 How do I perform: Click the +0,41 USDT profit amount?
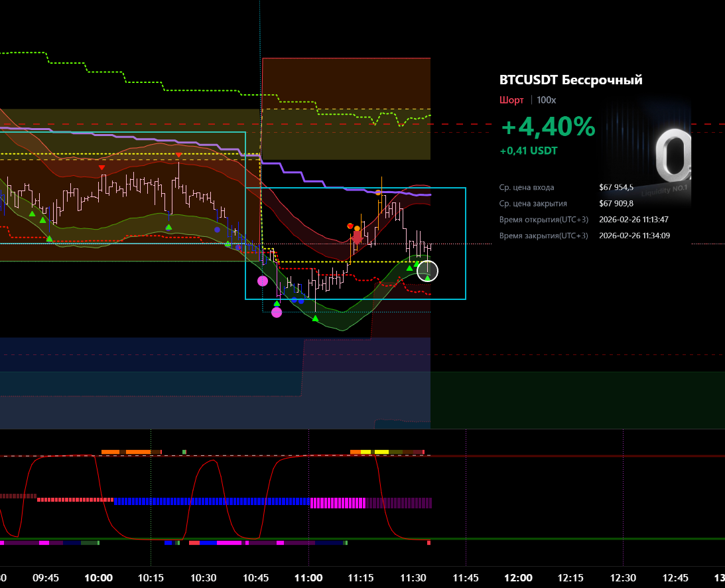point(529,151)
